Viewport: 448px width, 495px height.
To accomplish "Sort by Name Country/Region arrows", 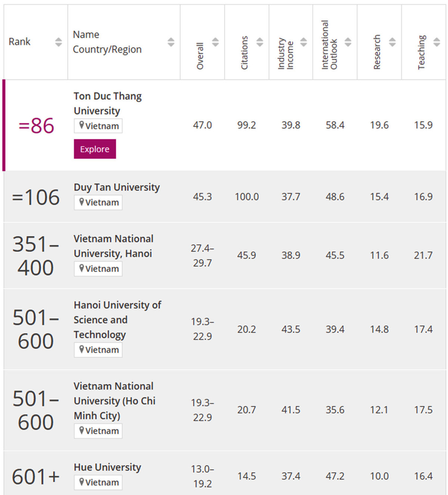I will tap(171, 42).
